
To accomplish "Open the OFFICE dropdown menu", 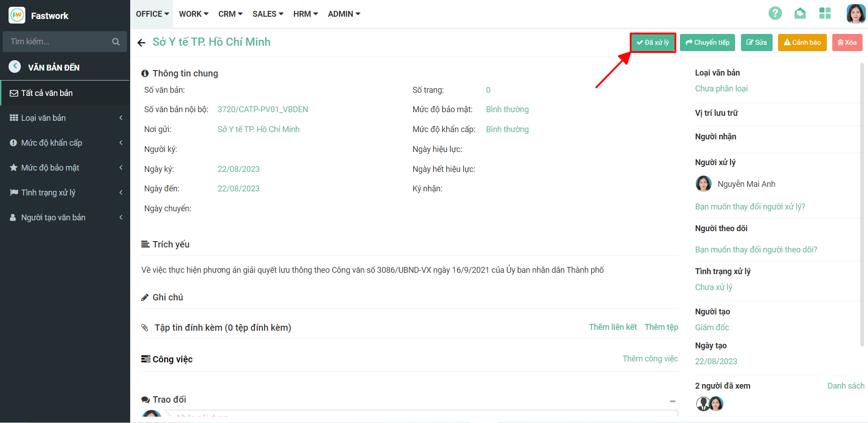I will point(152,14).
